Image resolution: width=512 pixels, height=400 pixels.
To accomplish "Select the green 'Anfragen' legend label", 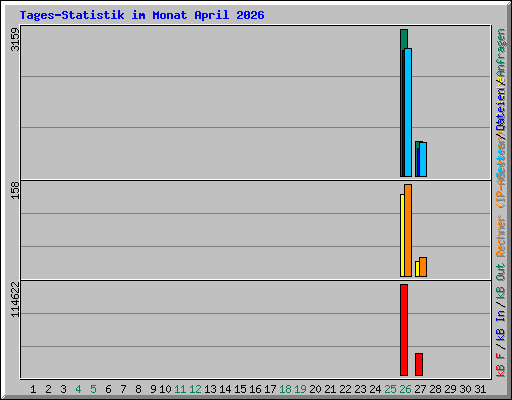I will tap(501, 53).
